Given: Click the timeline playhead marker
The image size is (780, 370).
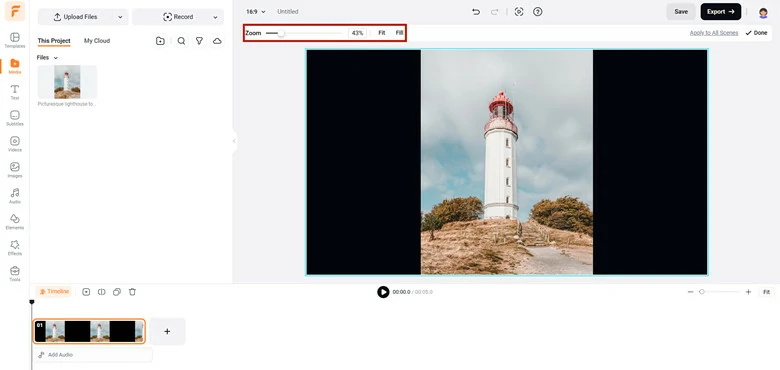Looking at the screenshot, I should pyautogui.click(x=32, y=302).
